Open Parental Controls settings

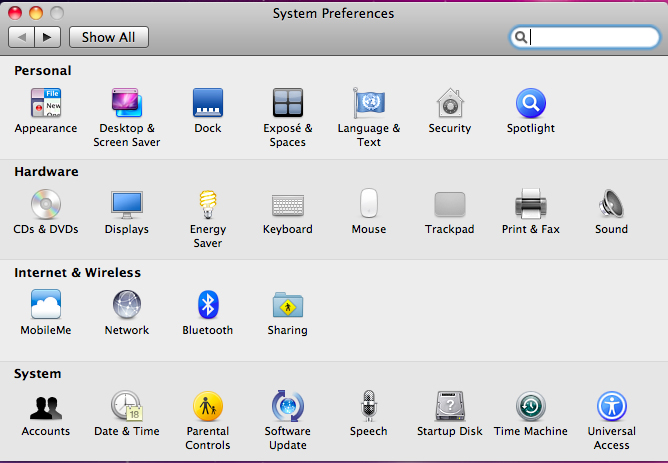pyautogui.click(x=207, y=406)
